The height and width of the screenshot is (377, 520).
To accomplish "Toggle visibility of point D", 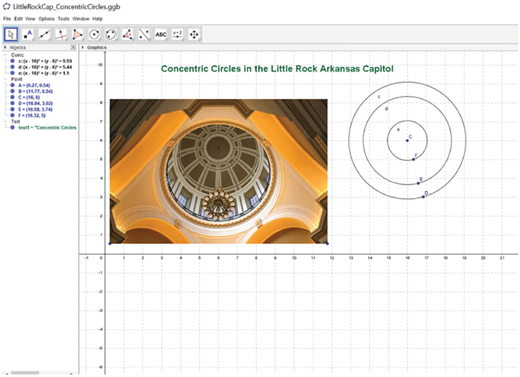I will click(12, 103).
